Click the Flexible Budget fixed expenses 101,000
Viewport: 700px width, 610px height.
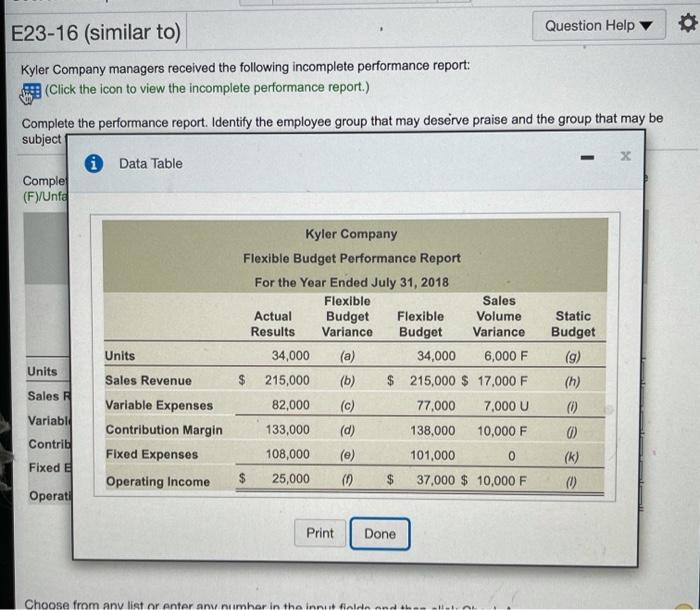click(x=433, y=455)
